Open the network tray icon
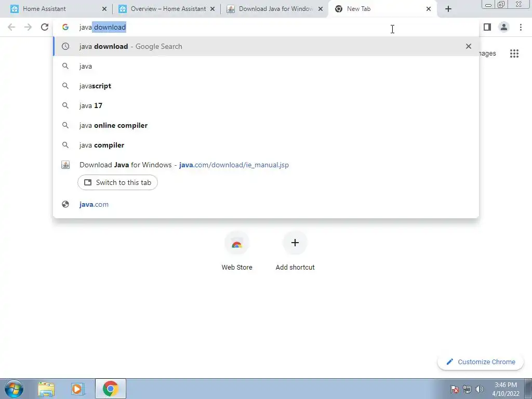 [x=467, y=389]
